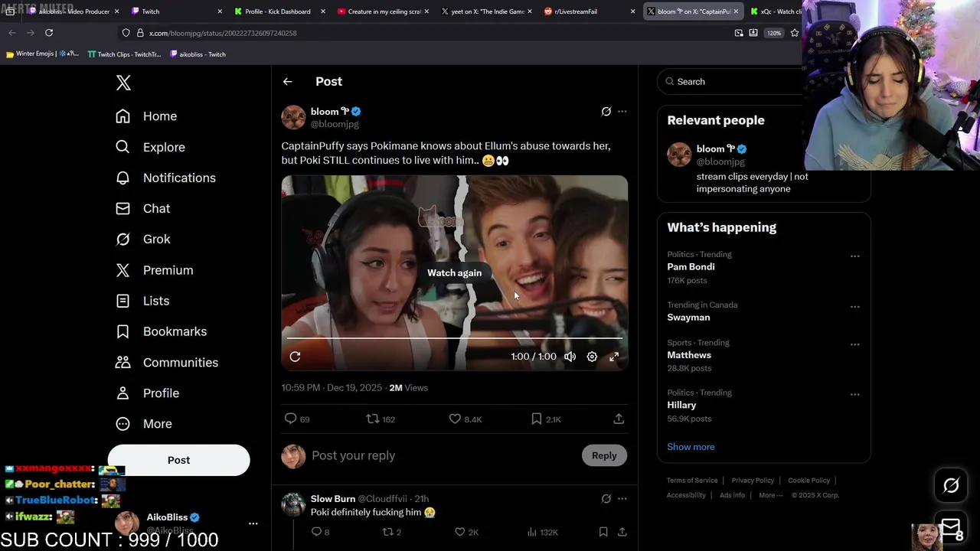Open Premium from the sidebar

(154, 270)
